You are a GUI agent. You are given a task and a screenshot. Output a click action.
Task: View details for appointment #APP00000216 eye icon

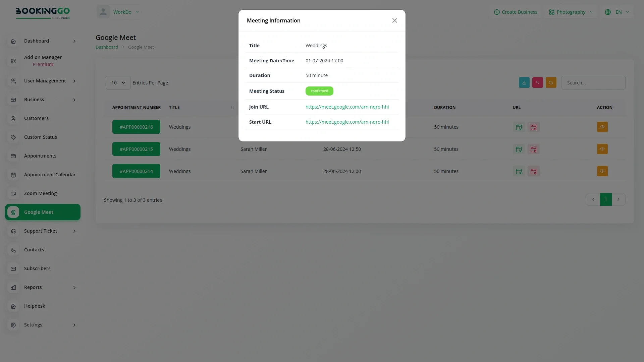click(x=602, y=127)
